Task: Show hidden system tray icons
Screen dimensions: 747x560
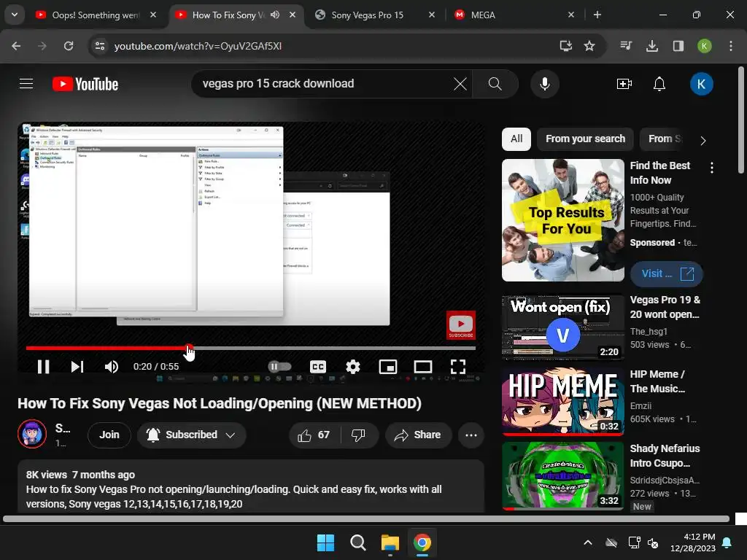Action: pyautogui.click(x=588, y=542)
